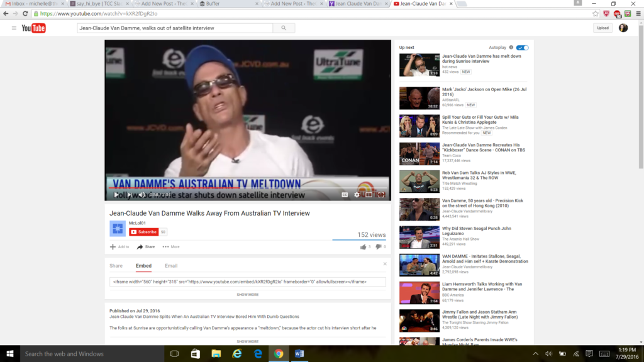Screen dimensions: 644x362
Task: Click the play button in video player
Action: [116, 195]
